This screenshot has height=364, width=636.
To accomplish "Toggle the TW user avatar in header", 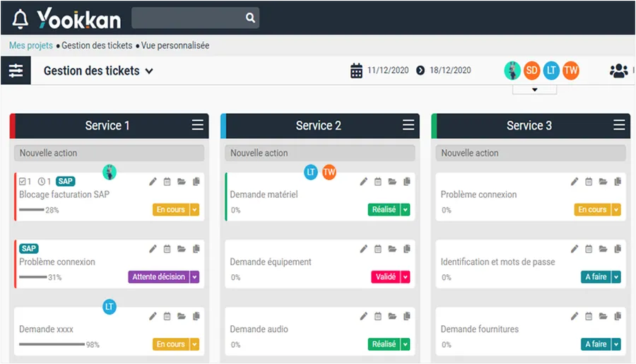I will [x=571, y=71].
